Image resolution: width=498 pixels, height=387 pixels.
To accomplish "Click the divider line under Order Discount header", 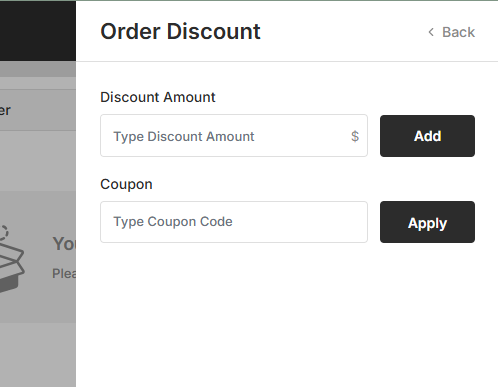I will (x=287, y=61).
